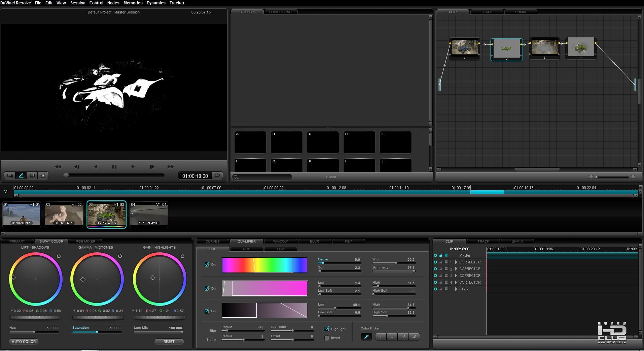Click the Saturation slider handle
Viewport: 644px width, 351px height.
97,332
